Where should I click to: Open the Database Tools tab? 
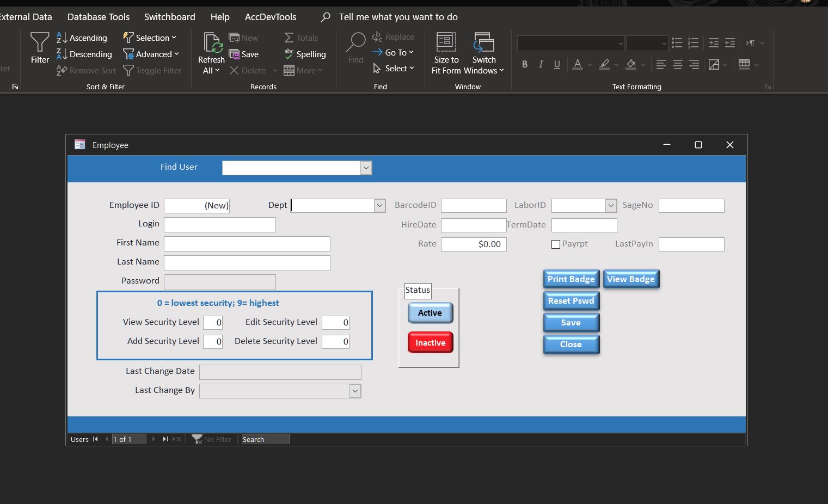[99, 17]
